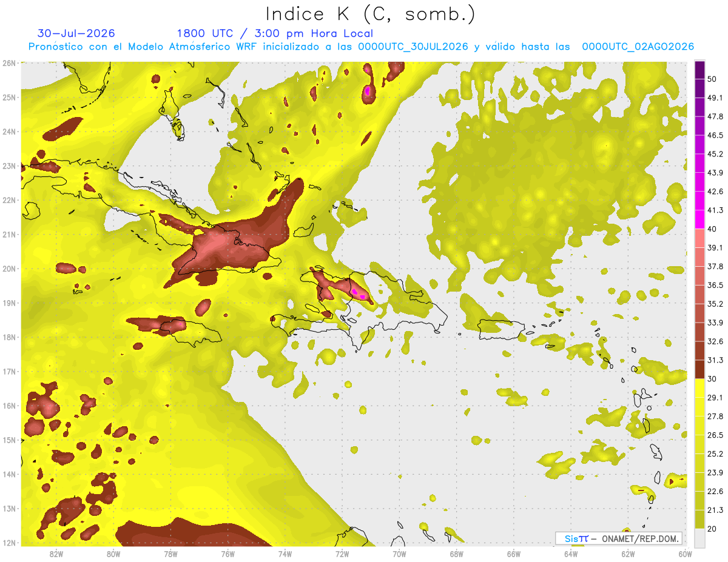
Task: Select the gray color bar segment below 20
Action: (699, 537)
